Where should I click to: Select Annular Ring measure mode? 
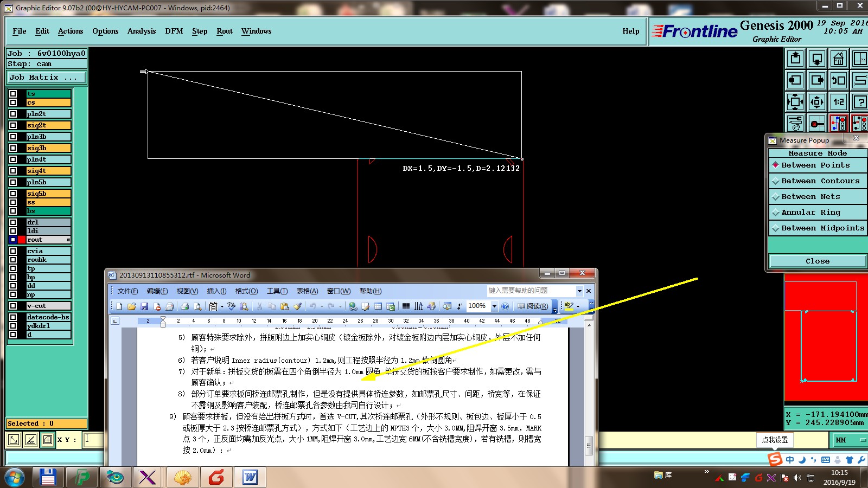point(818,213)
